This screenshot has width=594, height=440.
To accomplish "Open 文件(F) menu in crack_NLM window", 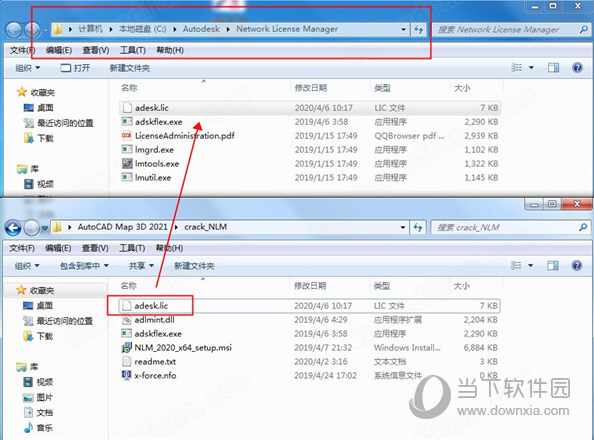I will [x=22, y=248].
